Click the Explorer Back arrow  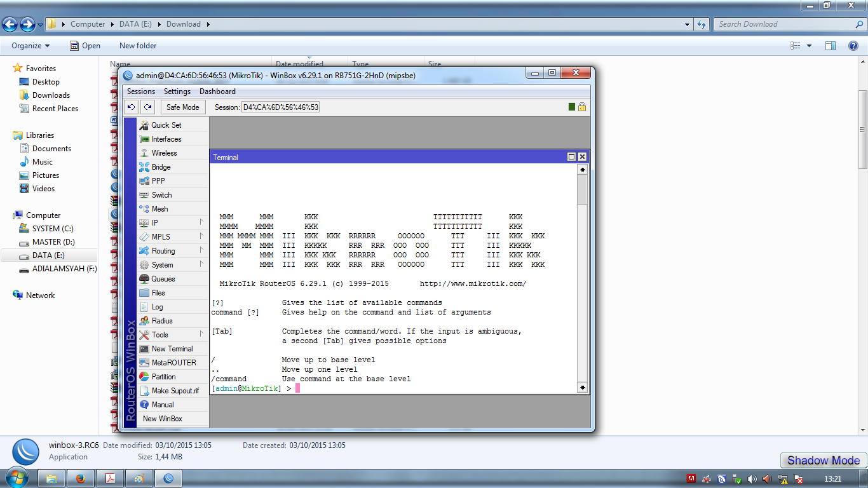[x=10, y=24]
